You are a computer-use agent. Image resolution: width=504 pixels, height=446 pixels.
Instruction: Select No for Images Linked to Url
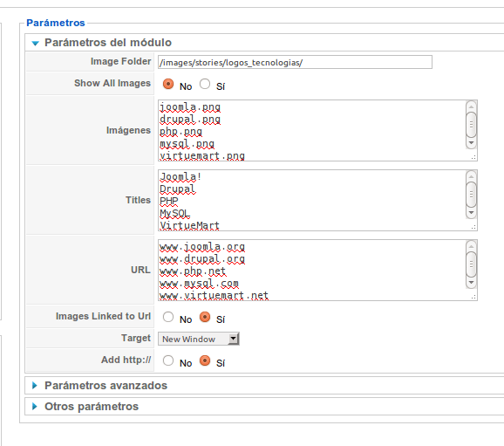point(168,317)
